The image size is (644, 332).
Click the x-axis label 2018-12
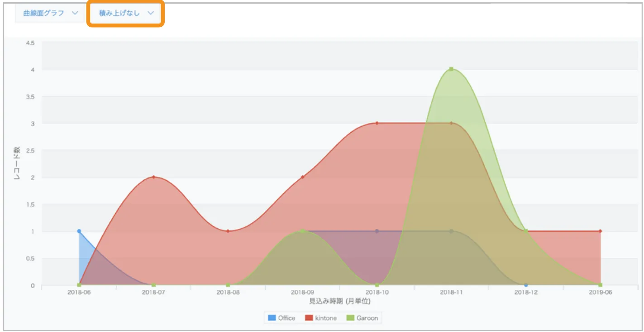(526, 293)
